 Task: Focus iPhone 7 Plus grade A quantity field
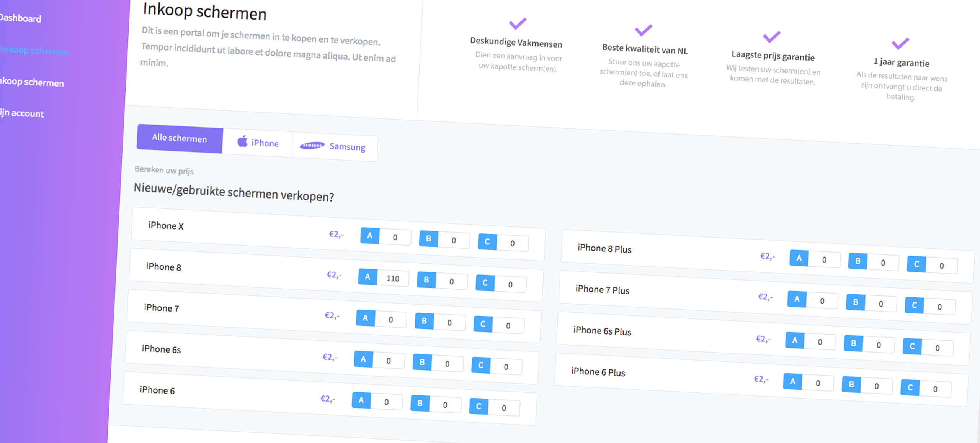822,301
